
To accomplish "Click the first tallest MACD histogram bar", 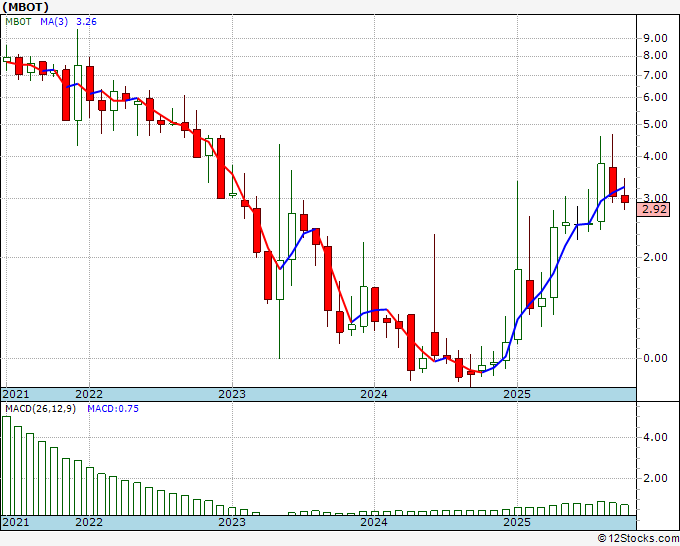I will click(x=7, y=466).
